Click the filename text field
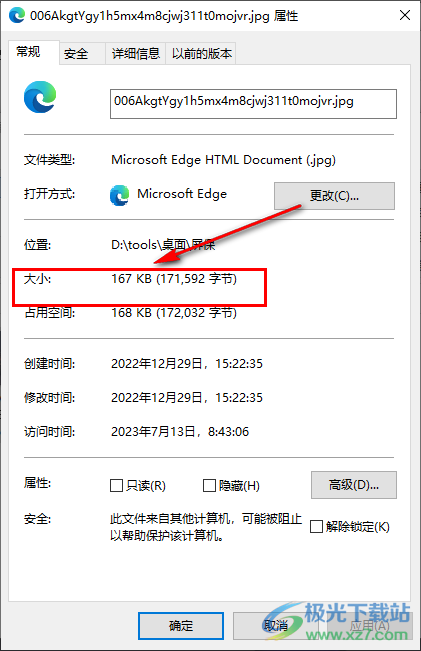The height and width of the screenshot is (651, 421). pos(253,104)
